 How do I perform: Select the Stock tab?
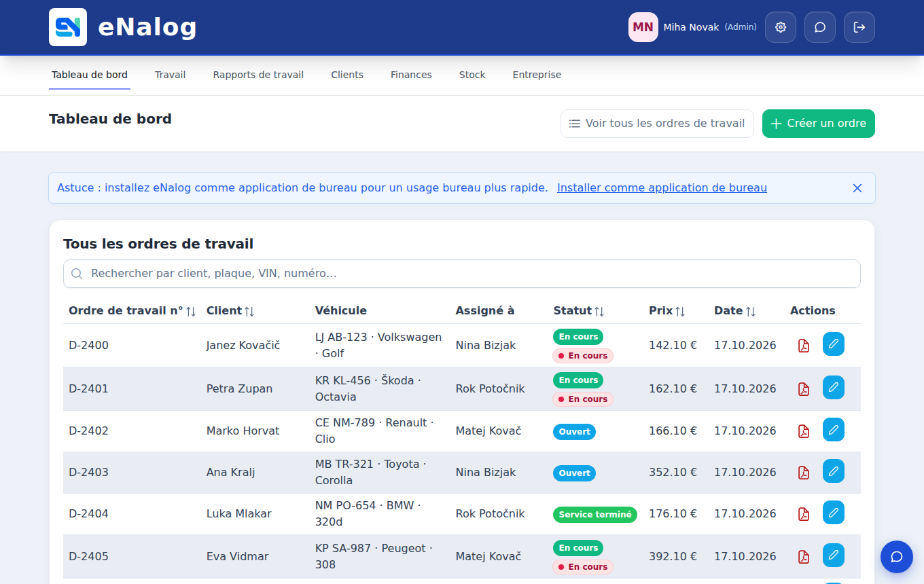(x=472, y=75)
